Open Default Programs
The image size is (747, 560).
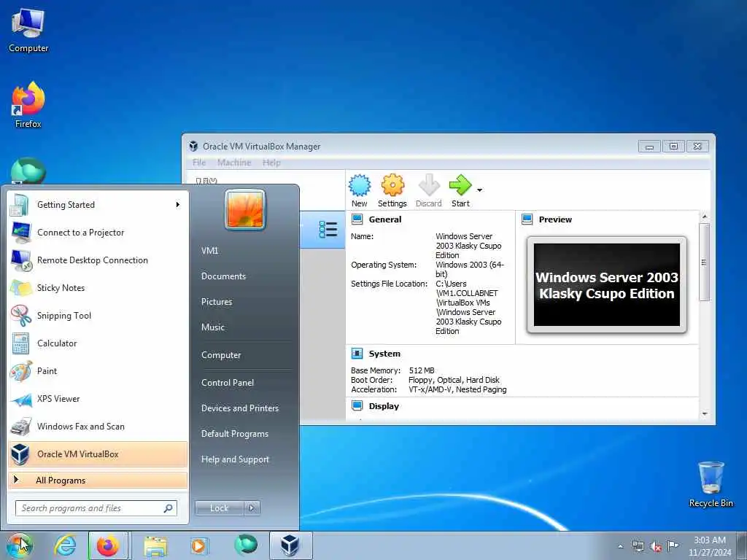235,434
